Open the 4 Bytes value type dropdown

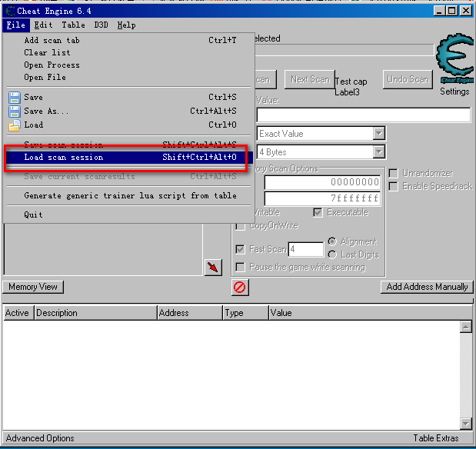(x=378, y=152)
